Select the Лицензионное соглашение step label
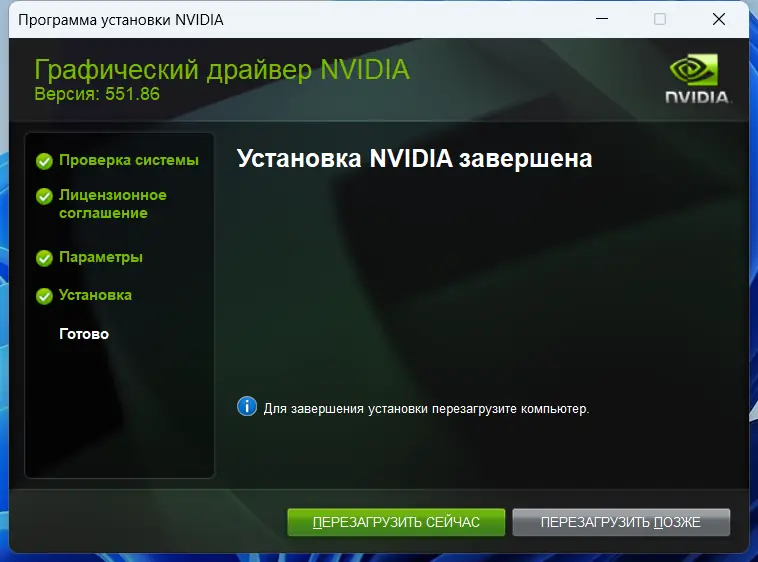The height and width of the screenshot is (562, 758). click(x=113, y=204)
